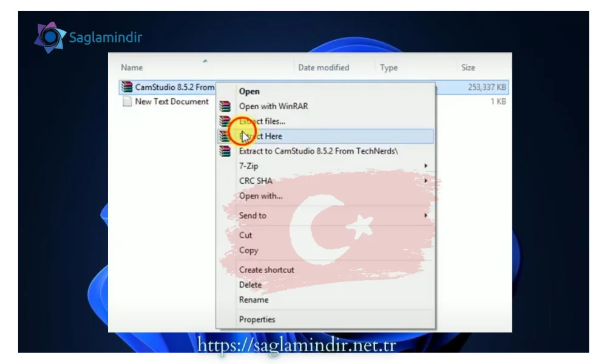Select Delete in the context menu
The width and height of the screenshot is (607, 364).
(x=250, y=285)
